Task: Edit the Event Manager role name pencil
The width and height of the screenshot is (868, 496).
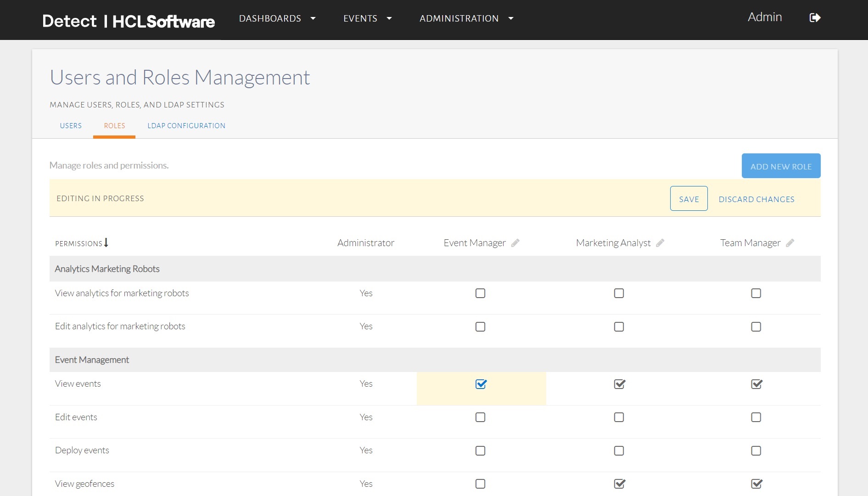Action: pyautogui.click(x=515, y=243)
